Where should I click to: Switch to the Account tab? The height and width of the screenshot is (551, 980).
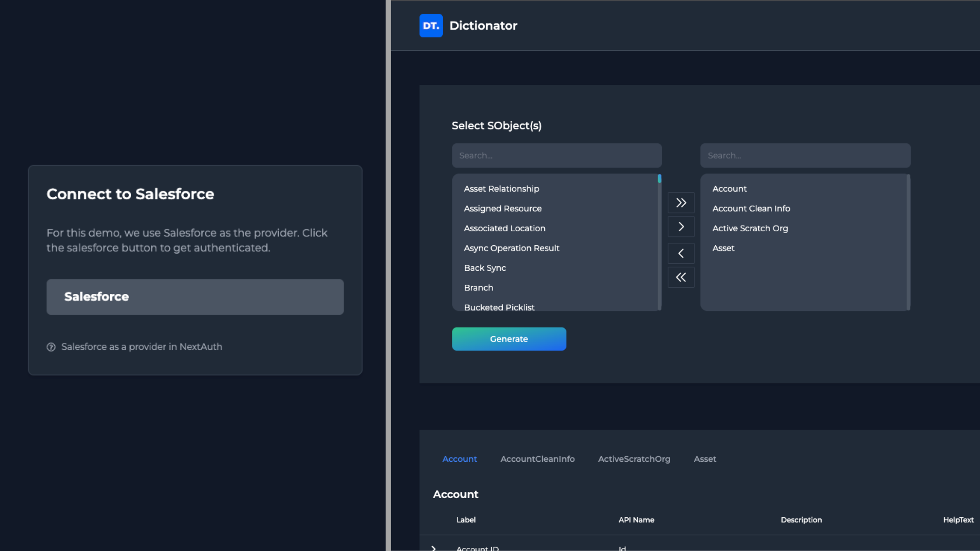click(459, 459)
